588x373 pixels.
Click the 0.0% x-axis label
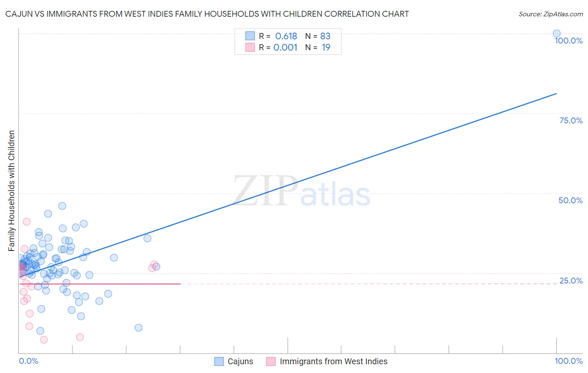pyautogui.click(x=29, y=361)
